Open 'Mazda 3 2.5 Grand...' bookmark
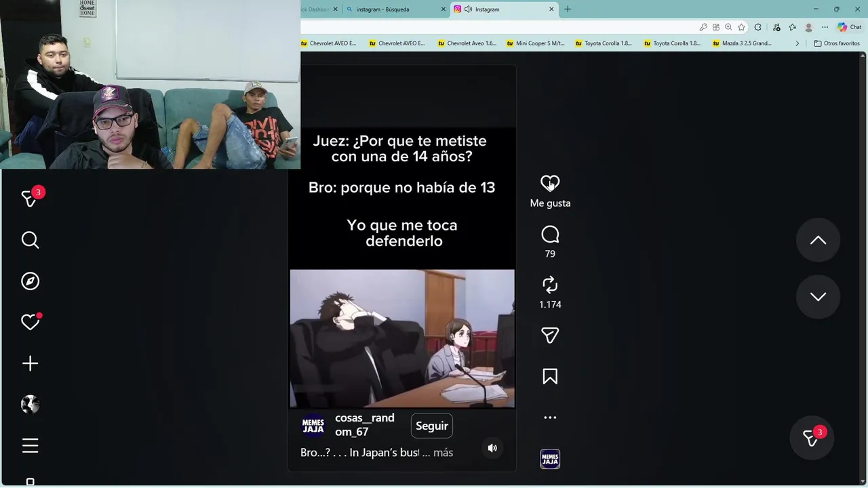This screenshot has width=868, height=488. [x=742, y=43]
